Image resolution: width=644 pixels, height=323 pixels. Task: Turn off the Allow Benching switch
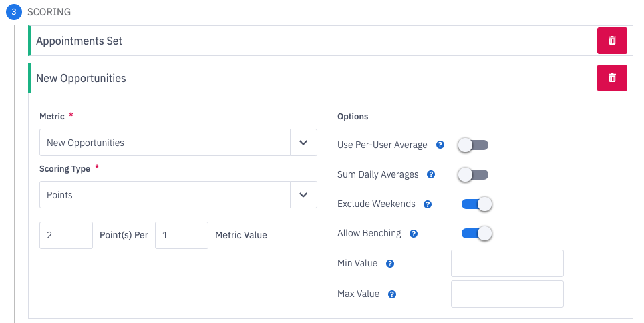point(476,234)
